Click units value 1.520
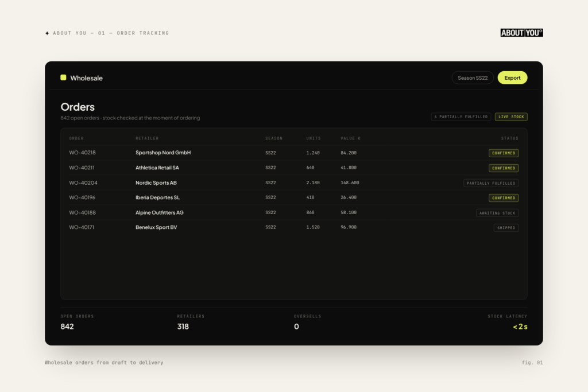Viewport: 588px width, 392px height. 313,227
